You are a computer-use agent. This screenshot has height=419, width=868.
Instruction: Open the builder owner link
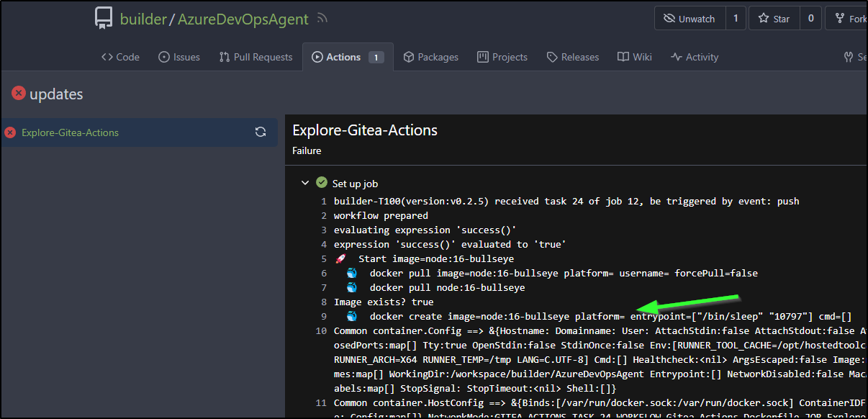[x=143, y=19]
